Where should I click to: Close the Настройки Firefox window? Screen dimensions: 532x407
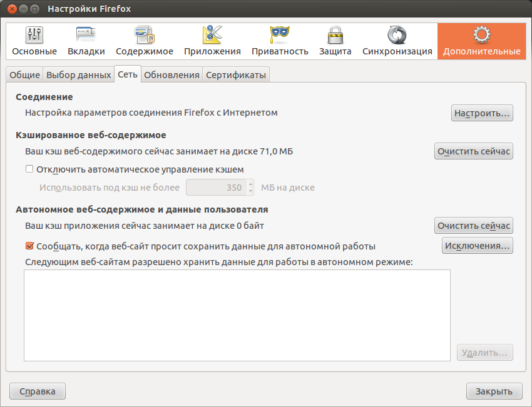point(12,9)
